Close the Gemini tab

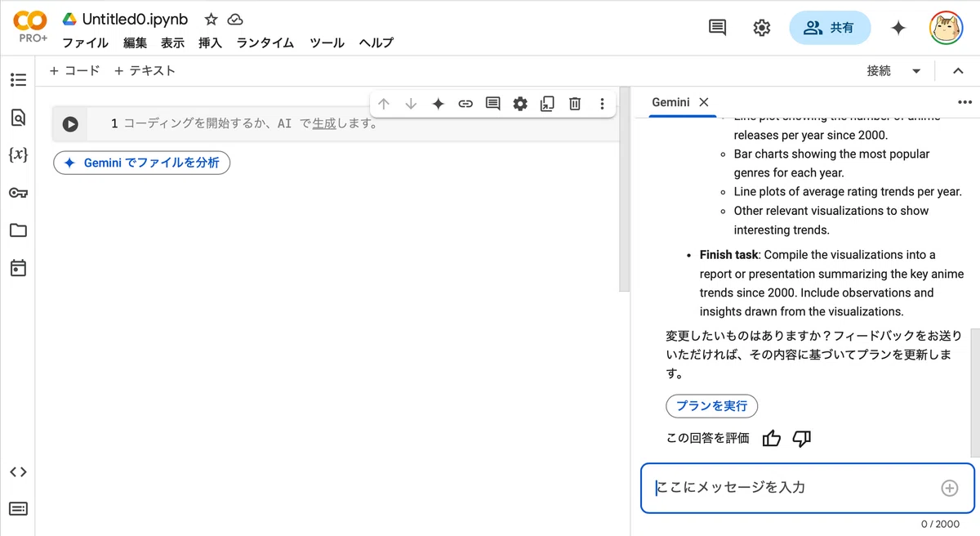point(703,102)
